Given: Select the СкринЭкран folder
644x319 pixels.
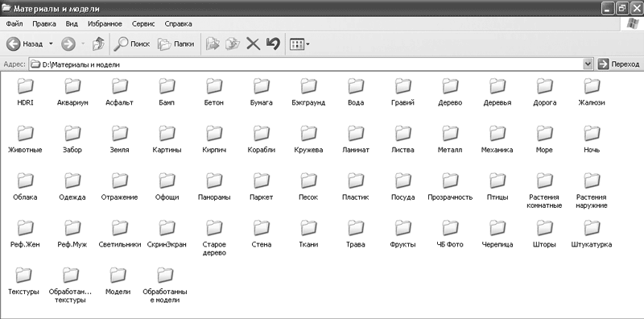Looking at the screenshot, I should tap(167, 234).
